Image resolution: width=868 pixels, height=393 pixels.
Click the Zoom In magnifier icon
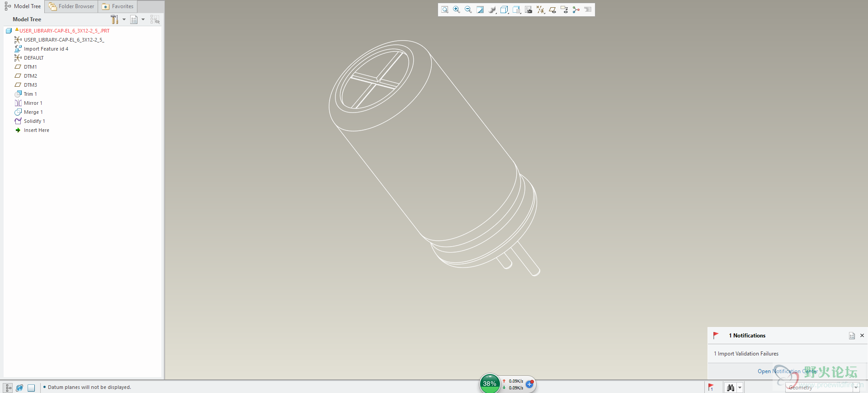[457, 9]
